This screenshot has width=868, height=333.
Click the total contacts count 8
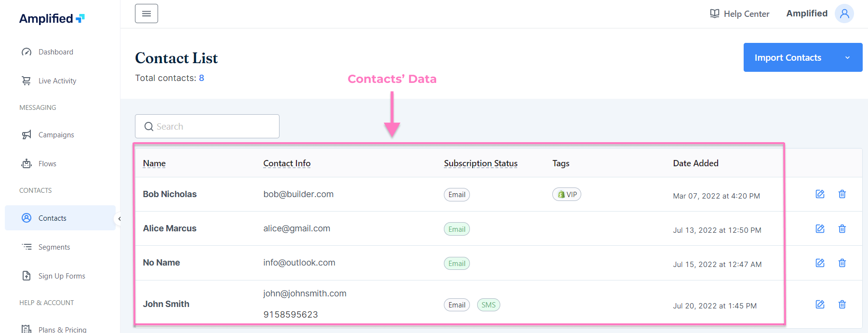coord(201,78)
